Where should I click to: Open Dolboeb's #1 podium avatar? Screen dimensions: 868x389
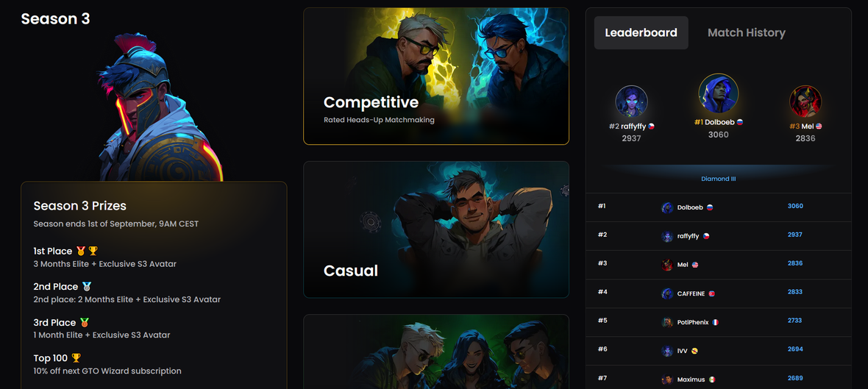pyautogui.click(x=719, y=93)
